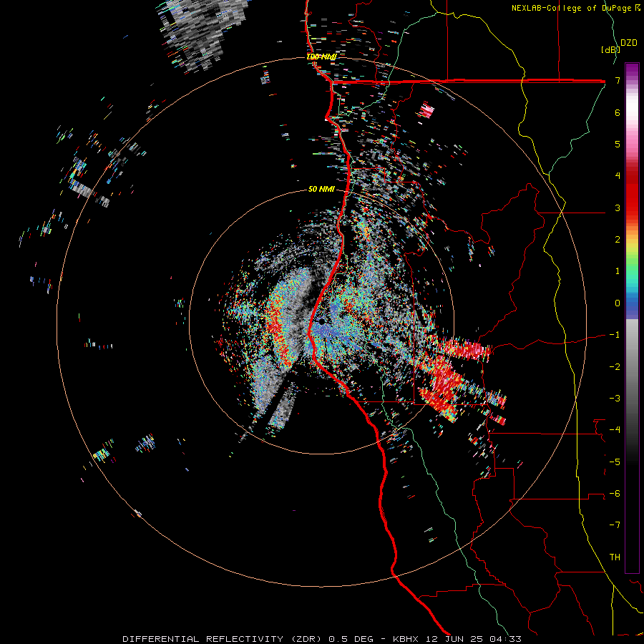Click the 3 value on color scale

[x=618, y=208]
